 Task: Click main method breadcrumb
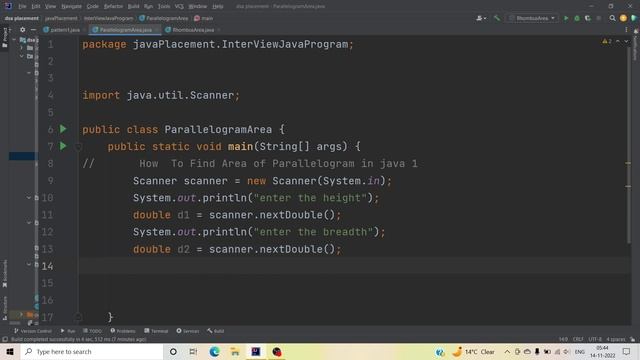click(x=204, y=18)
